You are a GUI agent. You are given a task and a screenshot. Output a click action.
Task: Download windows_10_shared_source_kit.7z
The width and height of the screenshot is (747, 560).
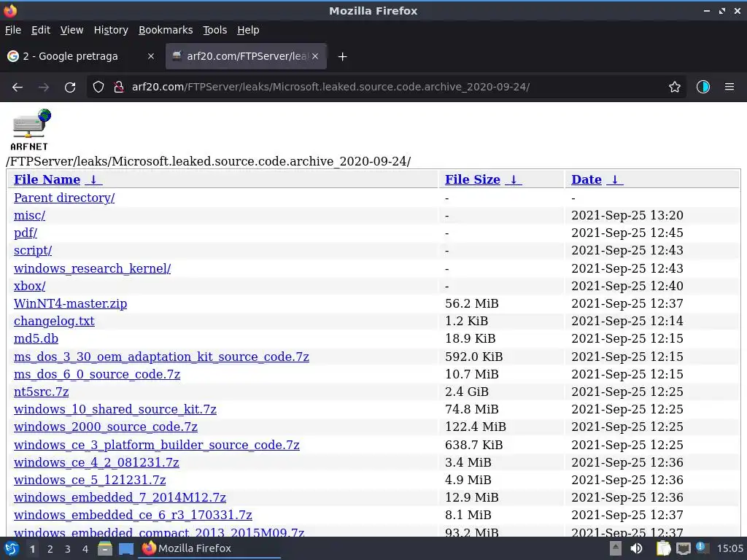click(115, 410)
